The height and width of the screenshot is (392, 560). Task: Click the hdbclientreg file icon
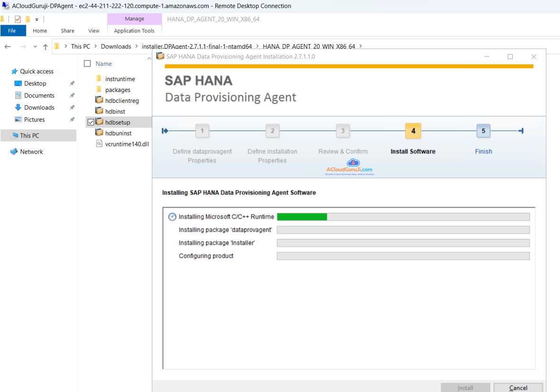(x=99, y=100)
